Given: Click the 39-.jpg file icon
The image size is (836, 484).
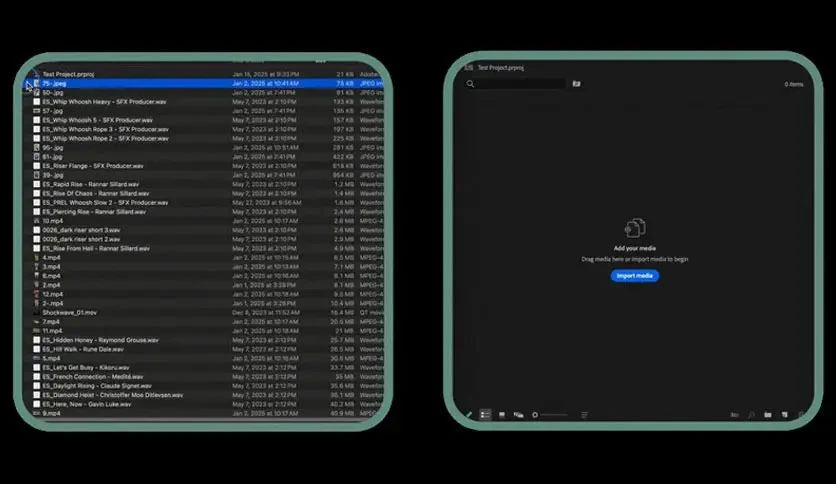Looking at the screenshot, I should (37, 175).
